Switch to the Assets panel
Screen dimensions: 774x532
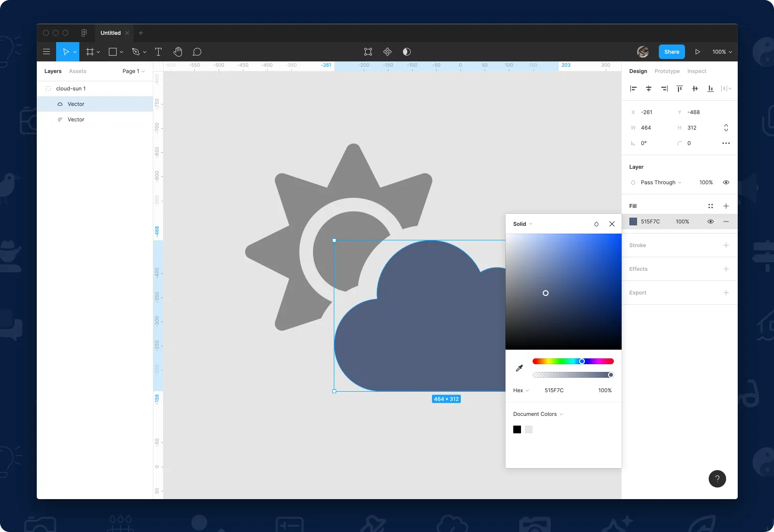coord(78,71)
